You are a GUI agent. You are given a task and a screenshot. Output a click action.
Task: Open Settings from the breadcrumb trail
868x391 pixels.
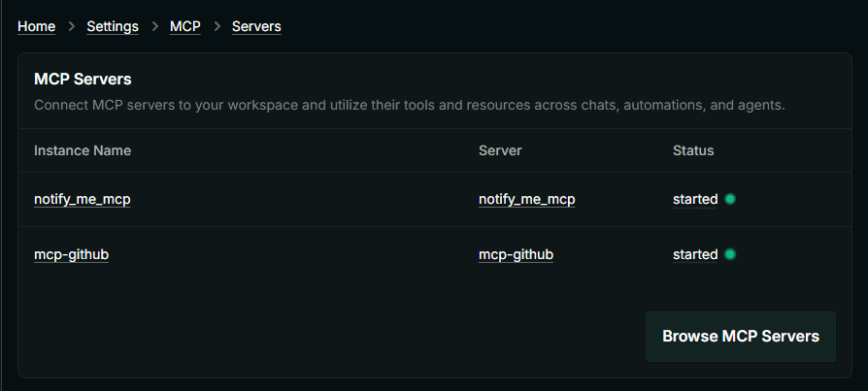click(113, 26)
